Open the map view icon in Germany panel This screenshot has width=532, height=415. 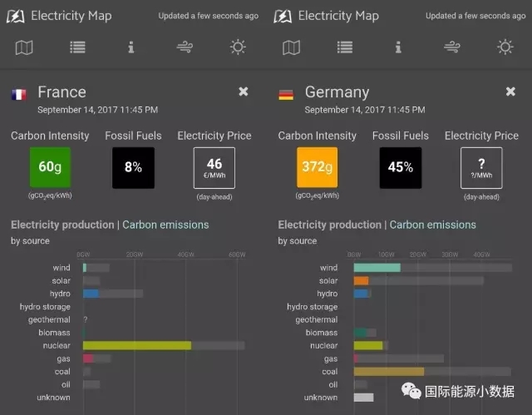click(292, 47)
